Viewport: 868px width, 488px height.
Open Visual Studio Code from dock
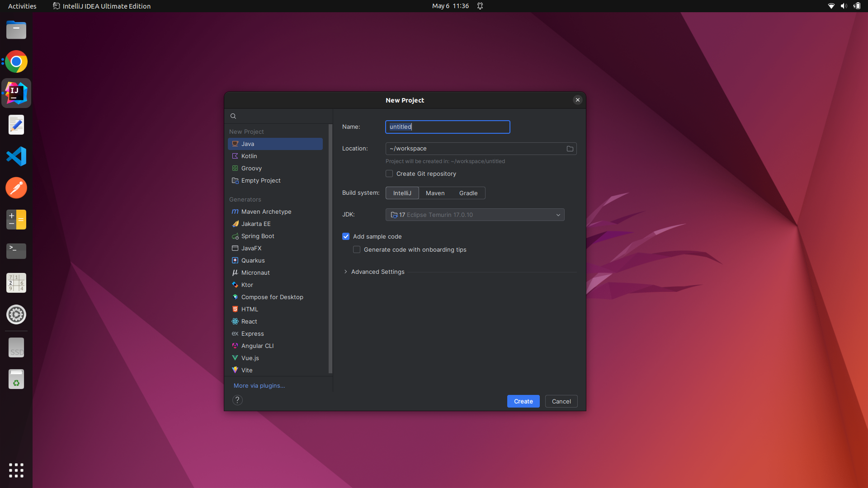click(x=16, y=156)
